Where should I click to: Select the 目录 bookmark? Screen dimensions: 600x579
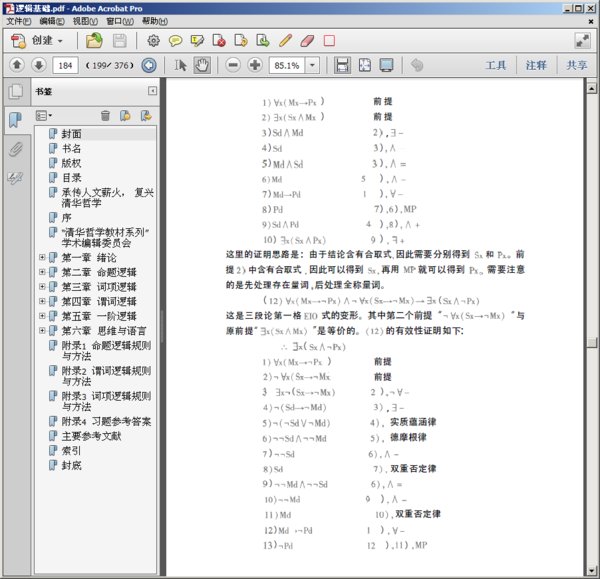point(71,178)
